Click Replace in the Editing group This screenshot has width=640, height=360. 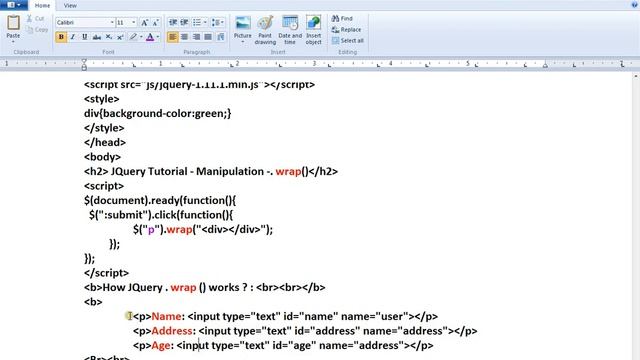point(346,29)
